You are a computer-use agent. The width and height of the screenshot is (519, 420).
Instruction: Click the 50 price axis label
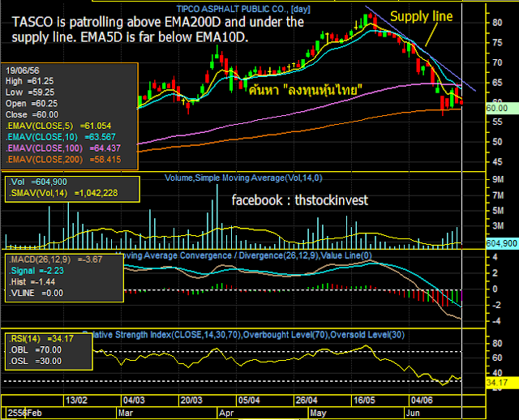click(x=497, y=142)
